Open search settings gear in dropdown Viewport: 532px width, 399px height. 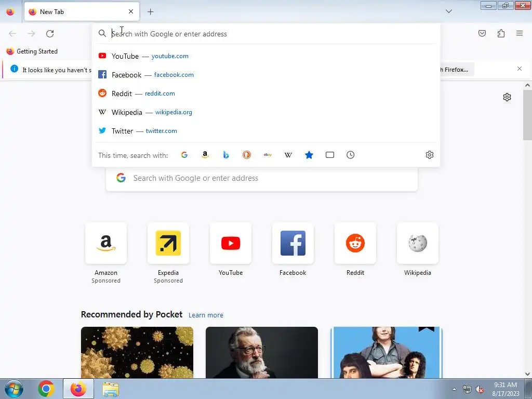tap(430, 155)
